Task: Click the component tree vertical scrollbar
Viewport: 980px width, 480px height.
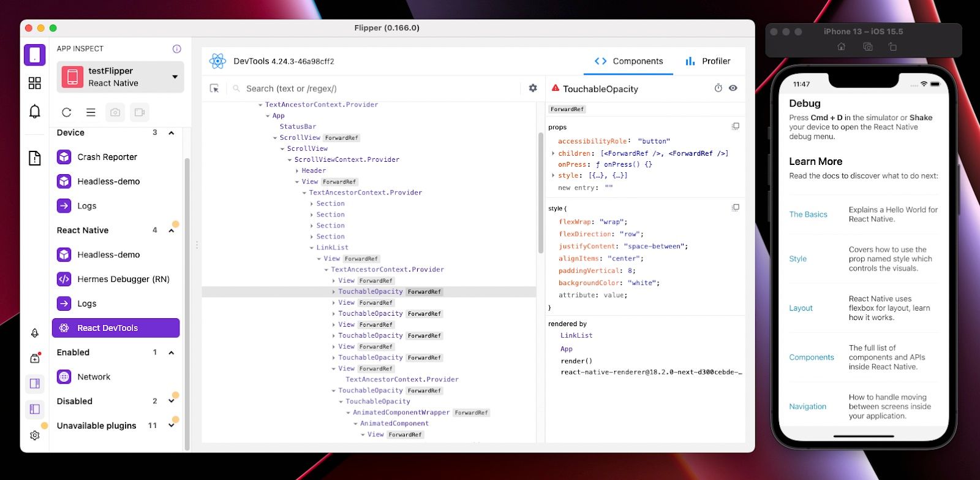Action: (541, 193)
